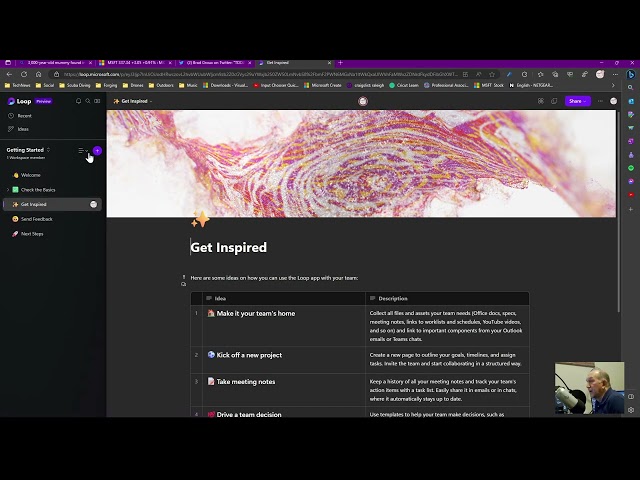
Task: Click the presence avatar at top center
Action: tap(363, 101)
